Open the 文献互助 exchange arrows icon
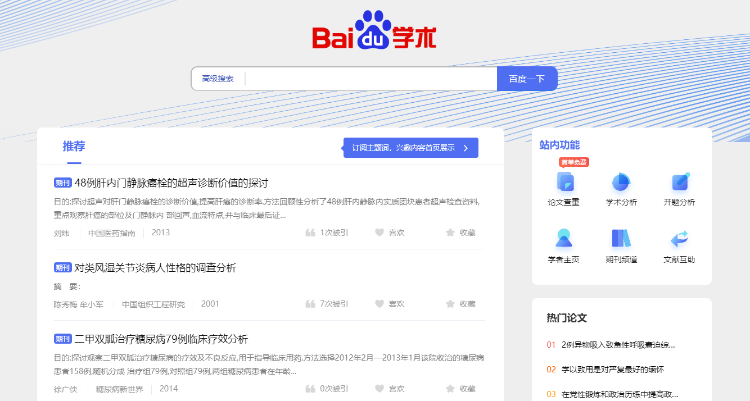This screenshot has width=750, height=401. (x=679, y=238)
